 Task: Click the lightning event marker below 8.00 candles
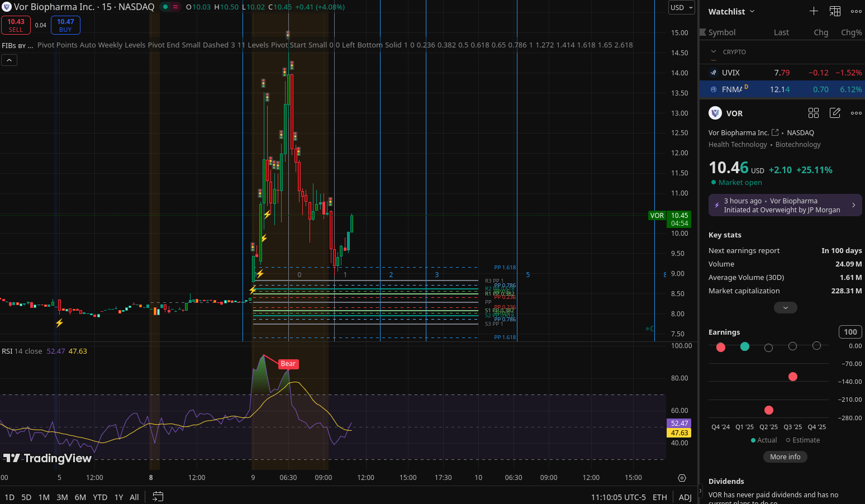(59, 323)
